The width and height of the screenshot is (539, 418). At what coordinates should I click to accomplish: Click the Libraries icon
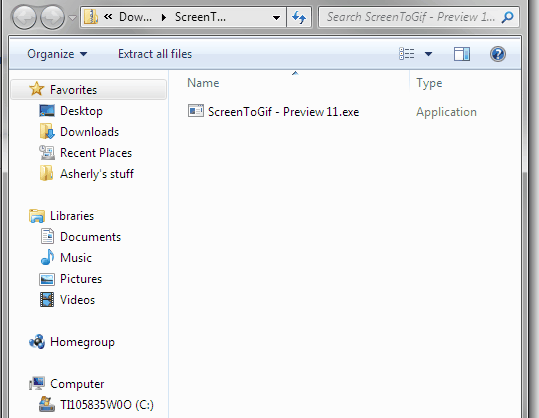37,216
